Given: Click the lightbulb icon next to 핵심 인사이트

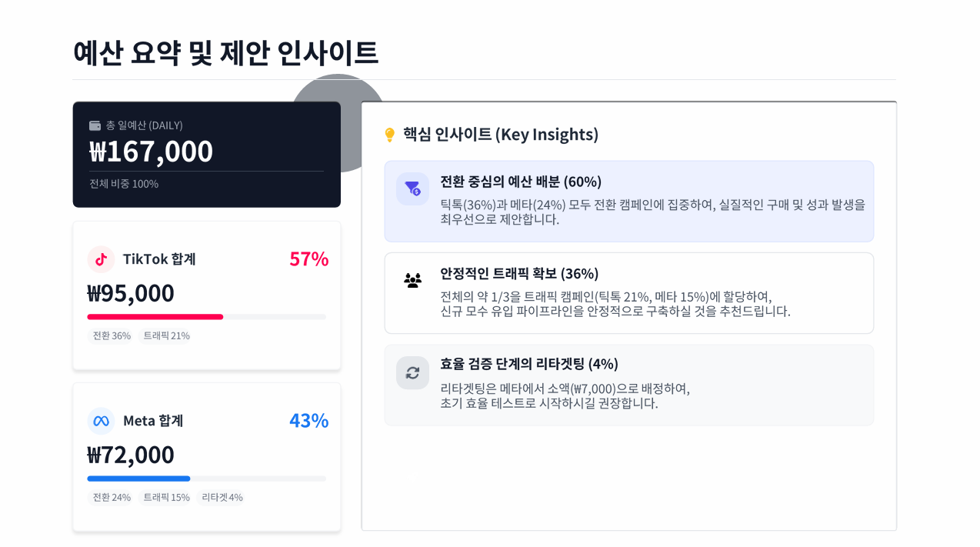Looking at the screenshot, I should [389, 135].
